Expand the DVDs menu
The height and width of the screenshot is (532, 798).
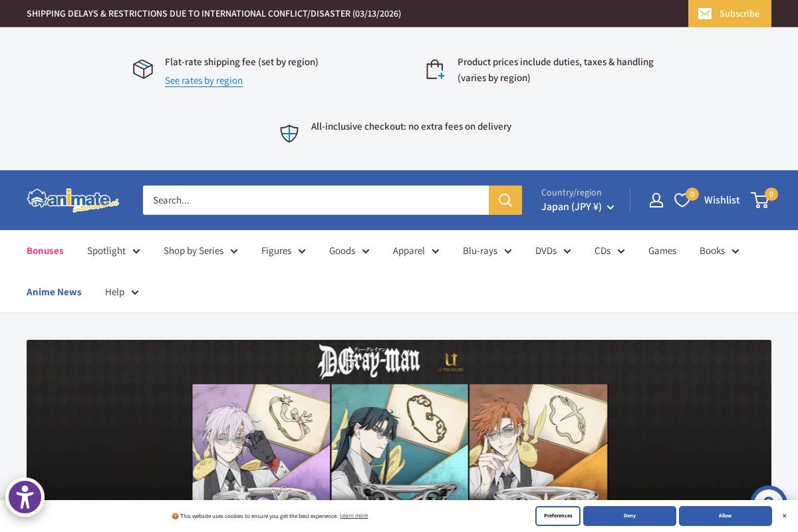[553, 251]
